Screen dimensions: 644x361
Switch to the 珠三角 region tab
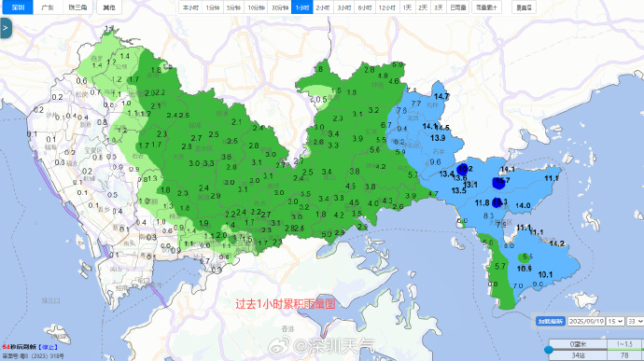[77, 7]
